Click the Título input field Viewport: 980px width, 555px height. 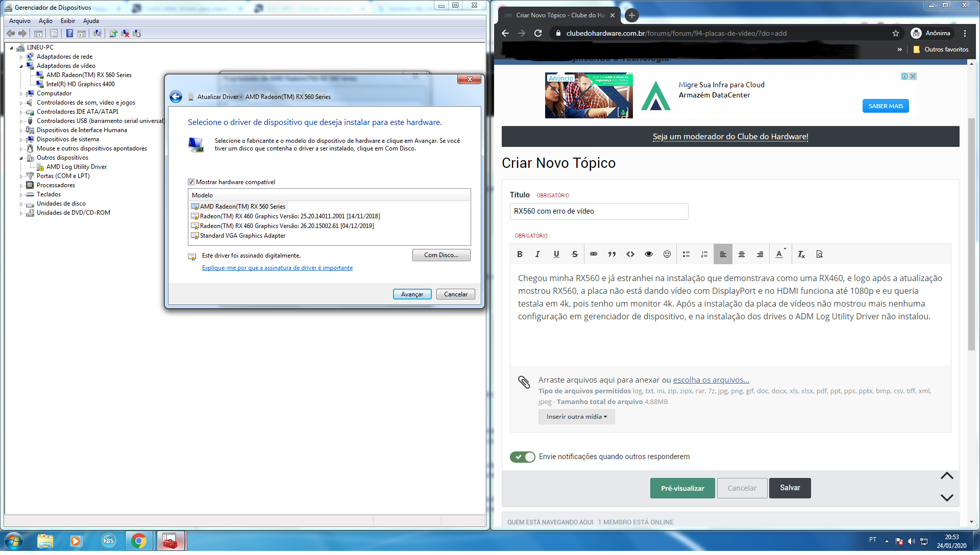(599, 211)
